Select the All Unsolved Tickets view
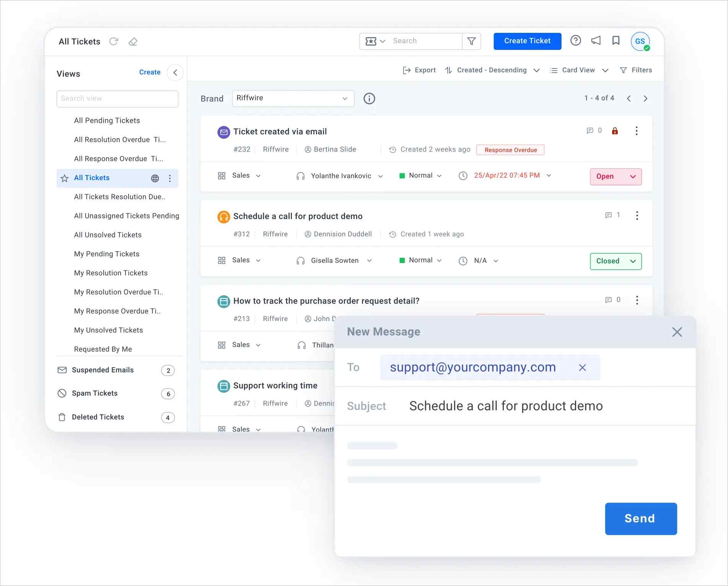This screenshot has height=586, width=728. [108, 235]
